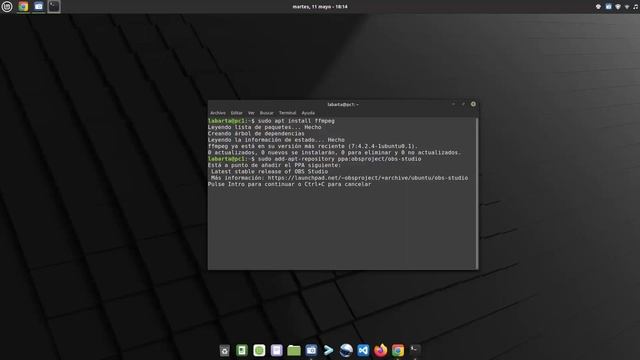The height and width of the screenshot is (360, 640).
Task: Launch the arrow prompt app in the dock
Action: pyautogui.click(x=328, y=350)
